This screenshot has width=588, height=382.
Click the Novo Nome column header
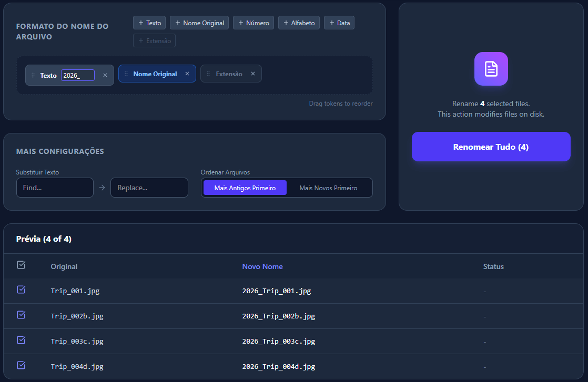point(262,266)
